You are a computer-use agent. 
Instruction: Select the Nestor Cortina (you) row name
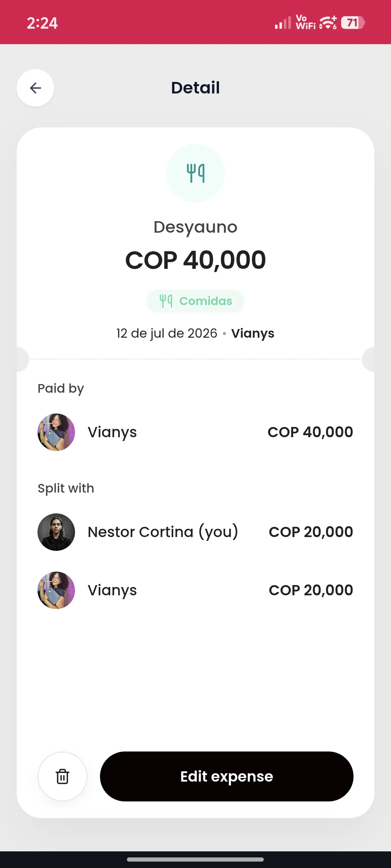[163, 532]
